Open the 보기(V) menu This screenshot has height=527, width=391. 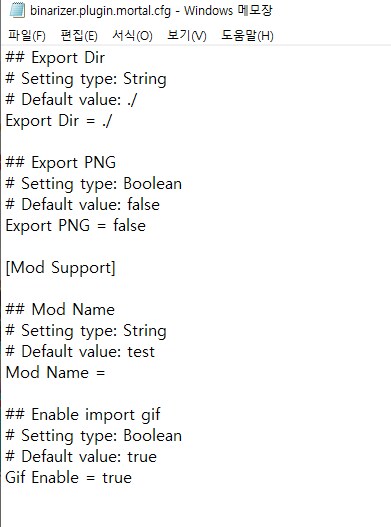(x=187, y=35)
